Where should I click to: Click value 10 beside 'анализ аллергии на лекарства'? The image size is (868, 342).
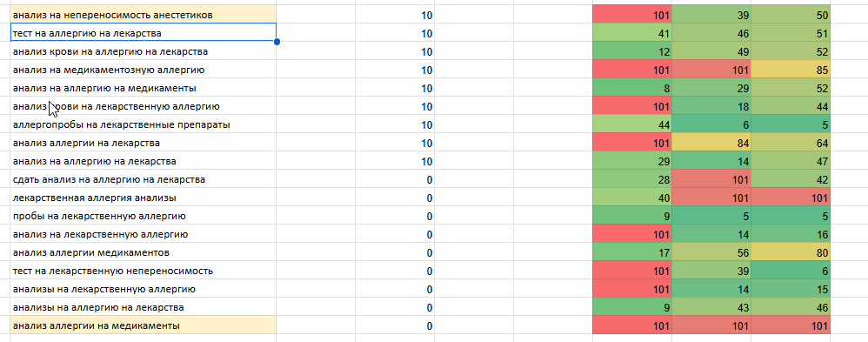(x=395, y=143)
